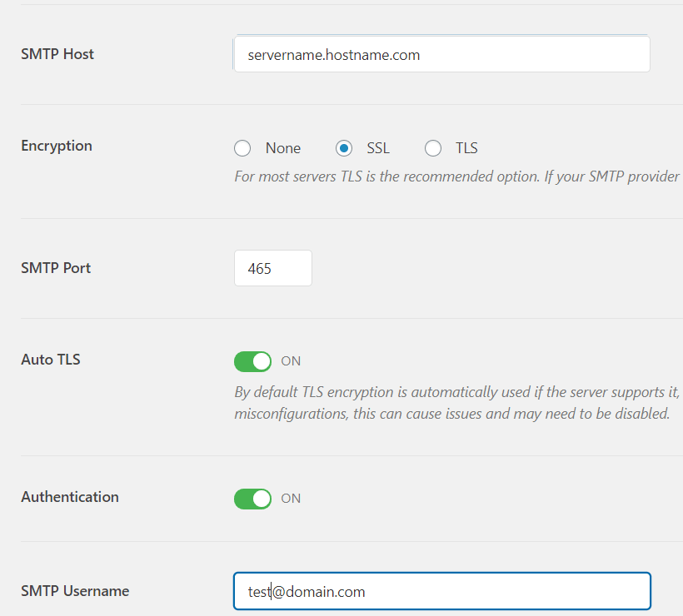Click the SMTP Host label
The image size is (683, 616).
point(57,54)
